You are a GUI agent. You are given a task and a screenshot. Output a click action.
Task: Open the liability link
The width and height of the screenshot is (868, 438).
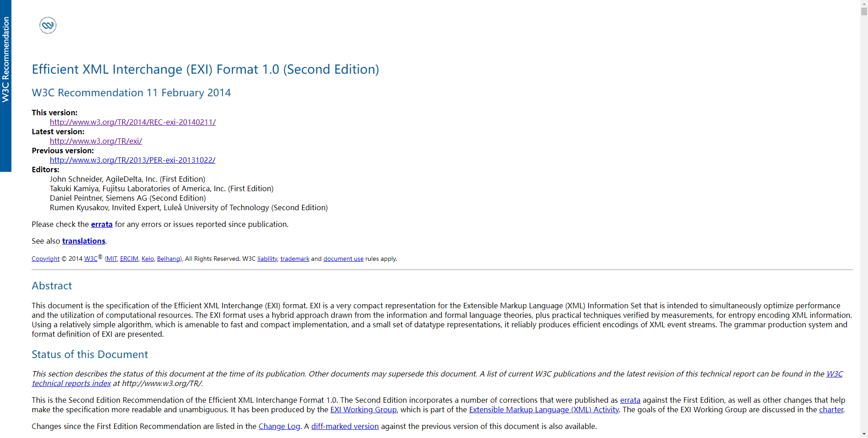click(267, 259)
